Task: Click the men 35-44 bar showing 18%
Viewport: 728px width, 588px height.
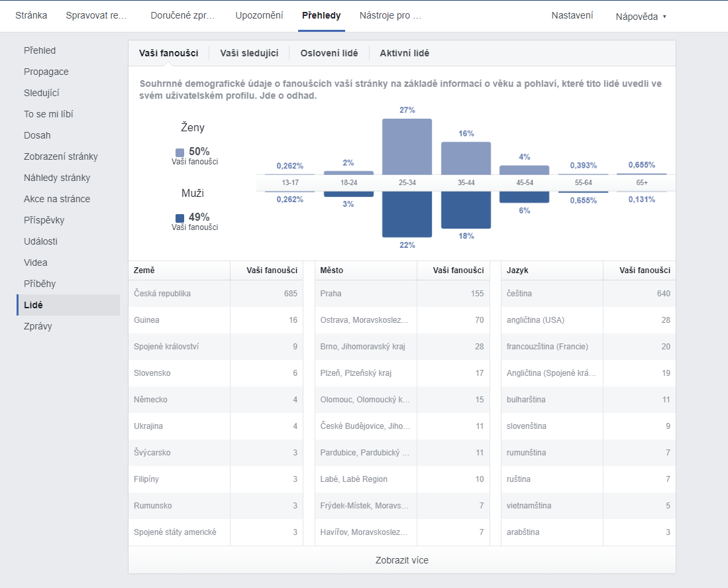Action: point(466,210)
